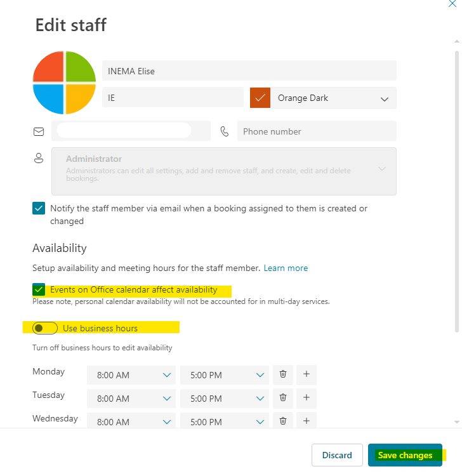
Task: Click the staff profile picture avatar
Action: 64,83
